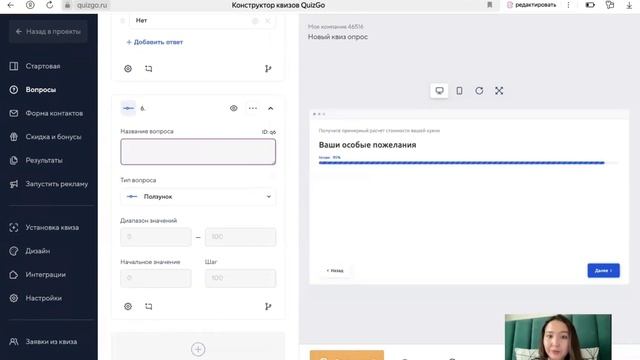Open settings gear of question 5 card

coord(128,69)
